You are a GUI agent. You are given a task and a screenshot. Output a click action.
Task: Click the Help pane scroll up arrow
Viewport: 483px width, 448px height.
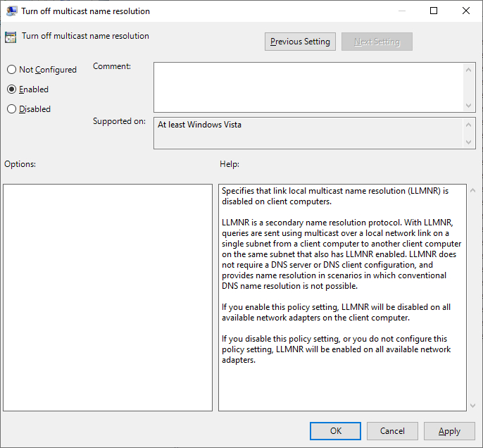click(x=472, y=190)
